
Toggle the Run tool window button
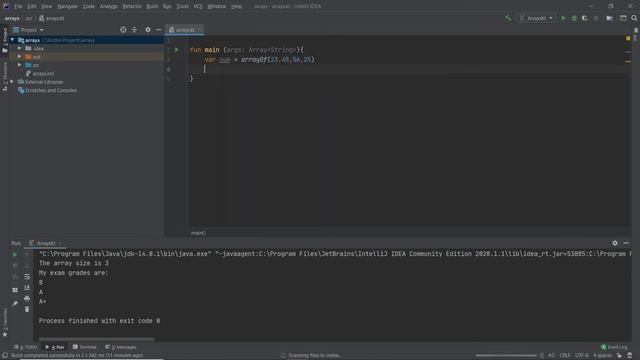click(x=55, y=347)
